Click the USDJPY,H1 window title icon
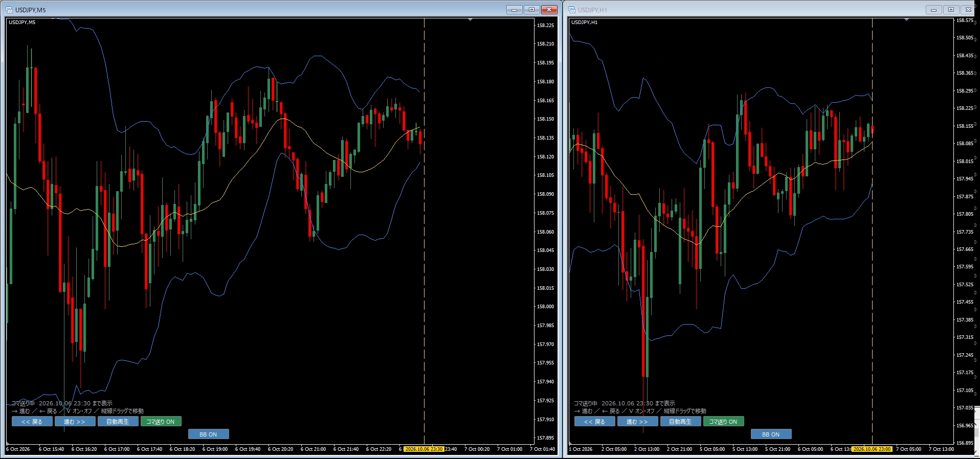980x459 pixels. tap(572, 10)
